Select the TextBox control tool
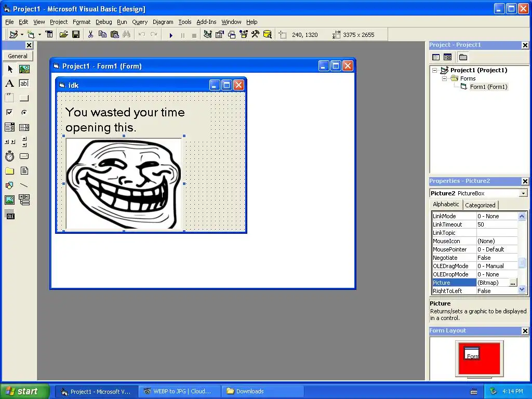The width and height of the screenshot is (532, 399). click(x=24, y=84)
